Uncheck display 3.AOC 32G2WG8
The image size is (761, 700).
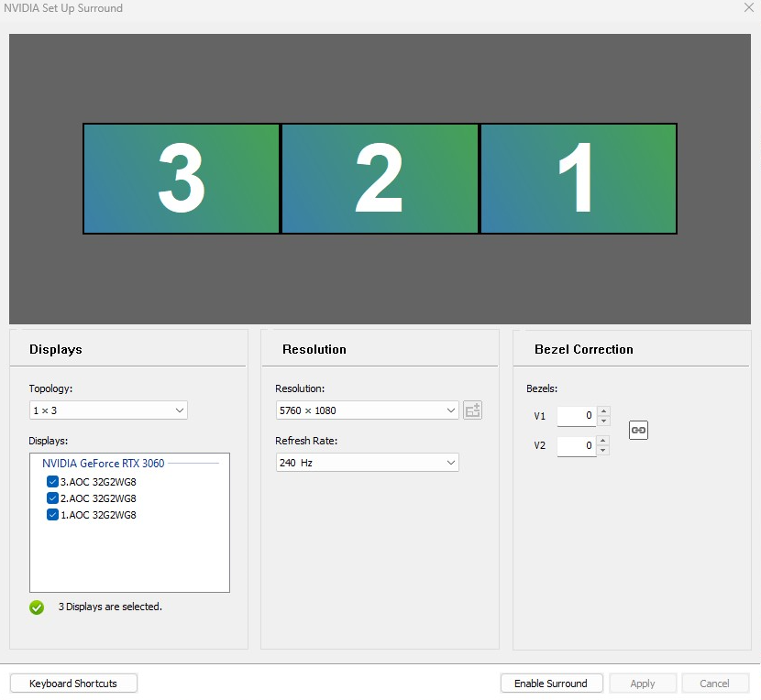pos(52,481)
